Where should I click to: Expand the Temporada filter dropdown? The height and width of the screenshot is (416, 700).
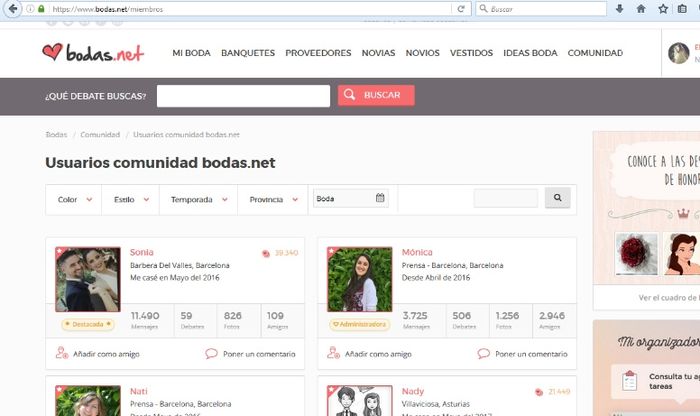(x=199, y=200)
